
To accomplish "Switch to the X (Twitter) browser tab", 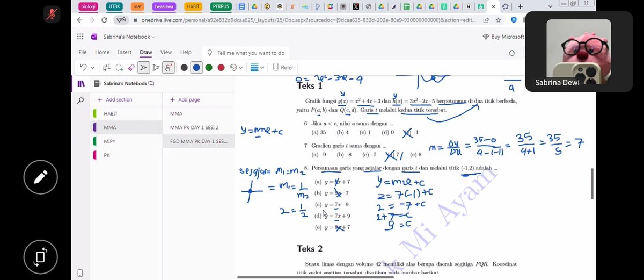I will pyautogui.click(x=355, y=7).
